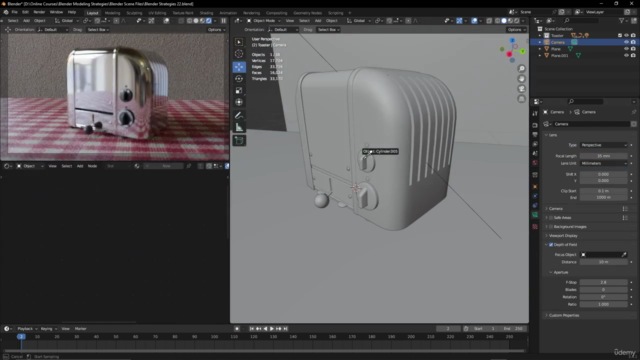
Task: Click the F-Stop 2.8 value field
Action: (x=603, y=282)
